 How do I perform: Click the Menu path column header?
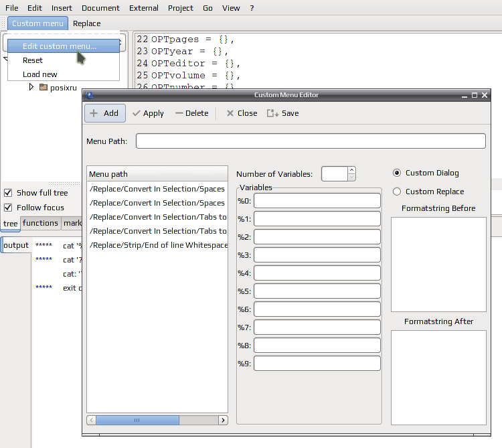tap(157, 174)
